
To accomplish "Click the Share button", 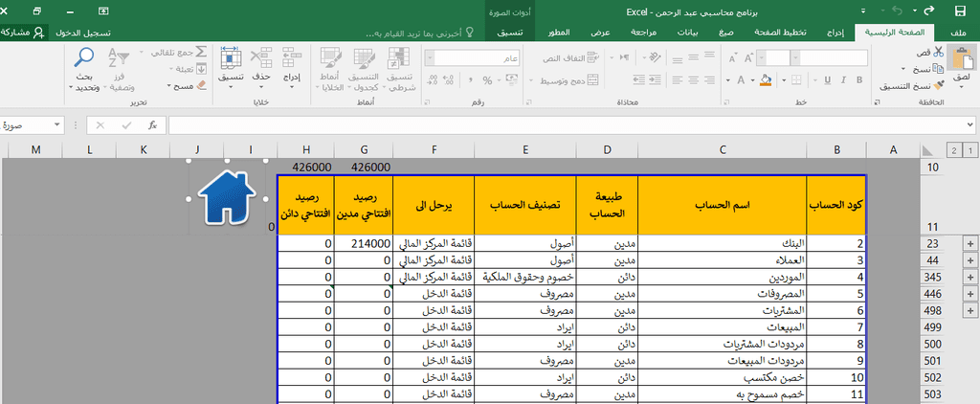I will tap(23, 33).
